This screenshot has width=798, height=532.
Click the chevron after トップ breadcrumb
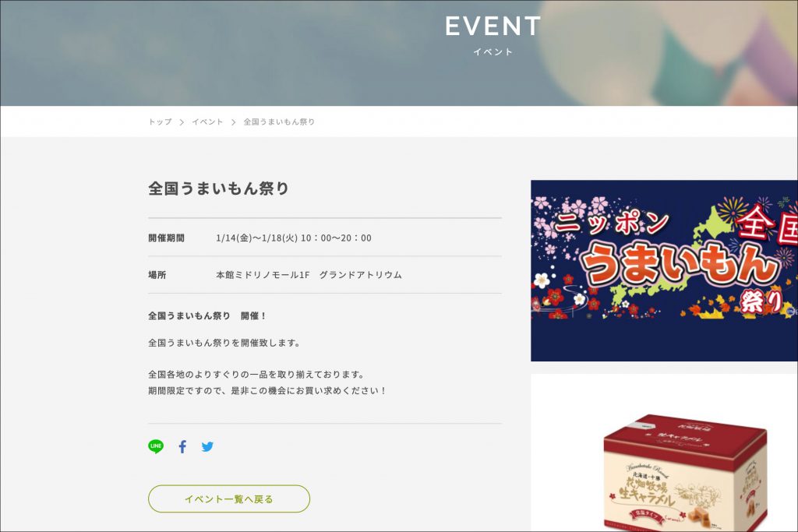tap(182, 122)
